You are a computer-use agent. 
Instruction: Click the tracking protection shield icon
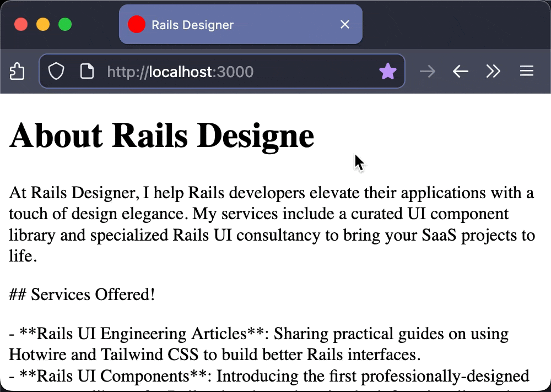click(x=56, y=72)
